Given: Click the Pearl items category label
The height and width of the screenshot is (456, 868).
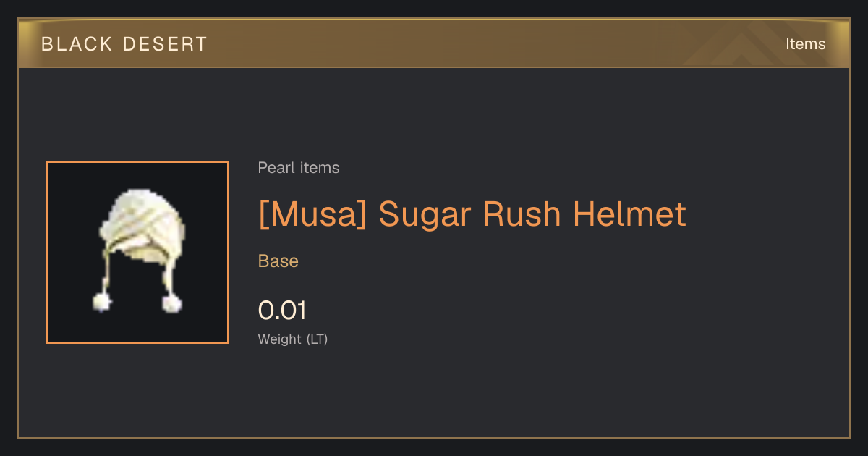Looking at the screenshot, I should click(299, 168).
